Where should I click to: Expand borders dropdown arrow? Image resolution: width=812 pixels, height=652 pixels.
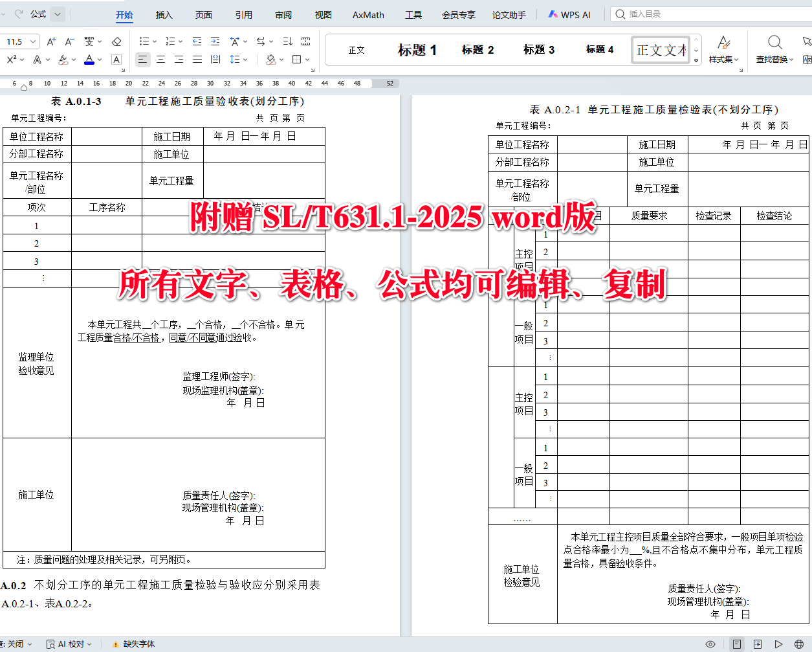coord(307,60)
